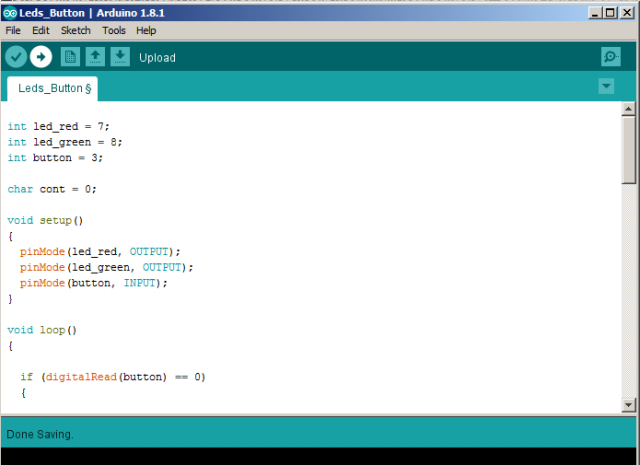Click the Verify checkmark button
Viewport: 640px width, 465px height.
[x=16, y=57]
